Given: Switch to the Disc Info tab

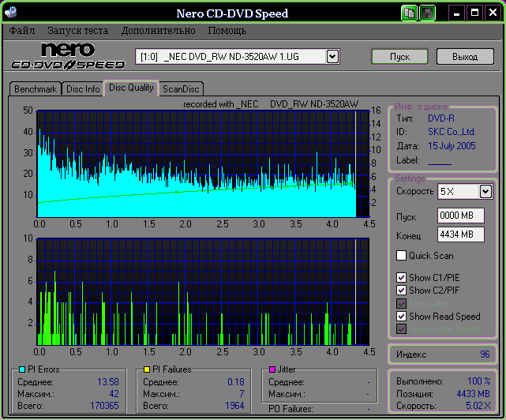Looking at the screenshot, I should [x=83, y=89].
